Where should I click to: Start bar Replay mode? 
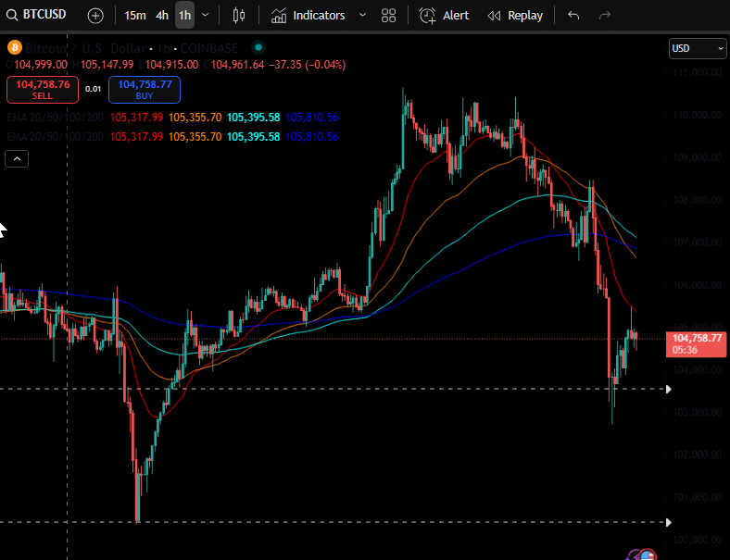coord(515,16)
